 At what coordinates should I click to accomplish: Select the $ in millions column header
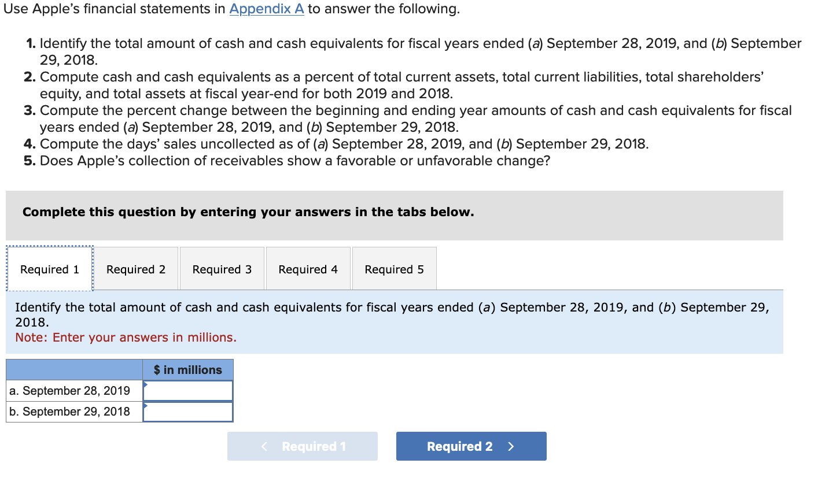click(x=187, y=370)
